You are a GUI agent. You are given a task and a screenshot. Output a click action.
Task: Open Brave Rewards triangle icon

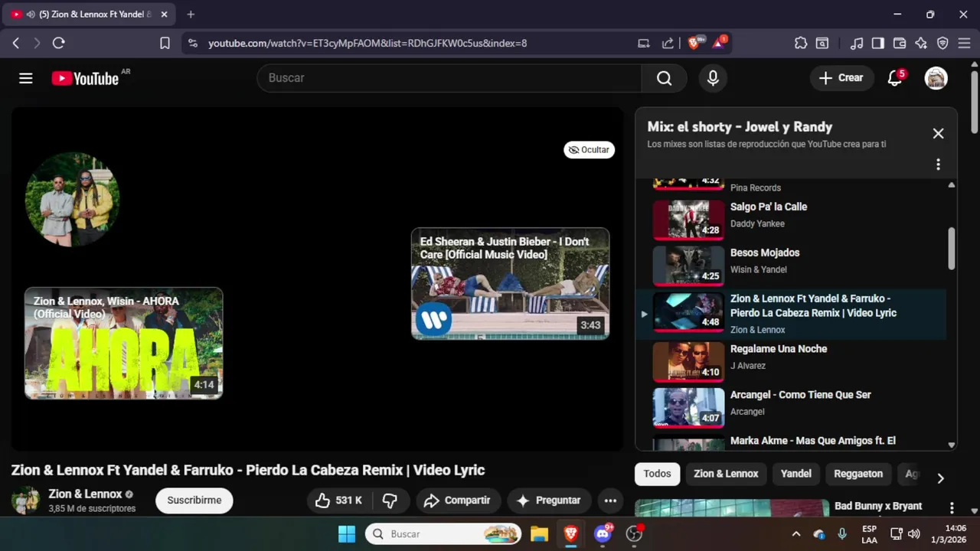(720, 43)
